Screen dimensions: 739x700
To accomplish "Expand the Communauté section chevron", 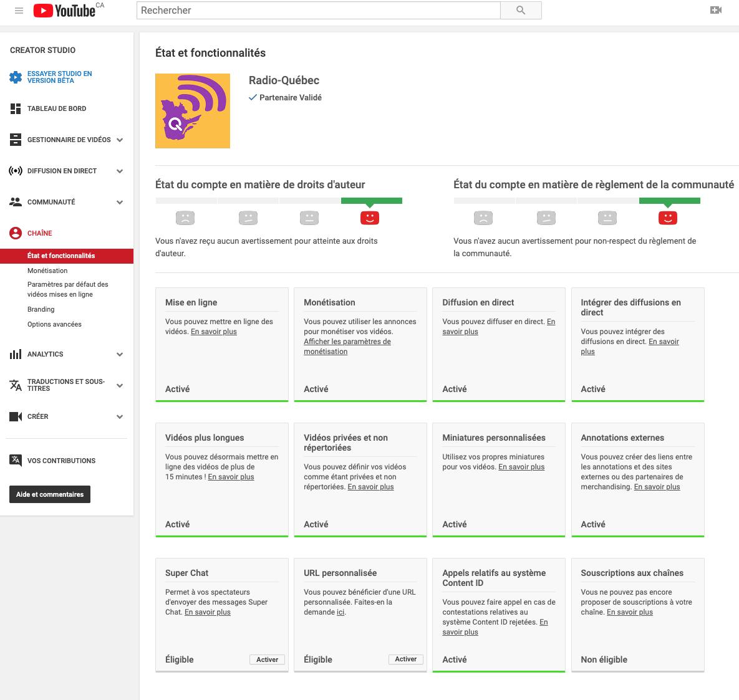I will (120, 202).
